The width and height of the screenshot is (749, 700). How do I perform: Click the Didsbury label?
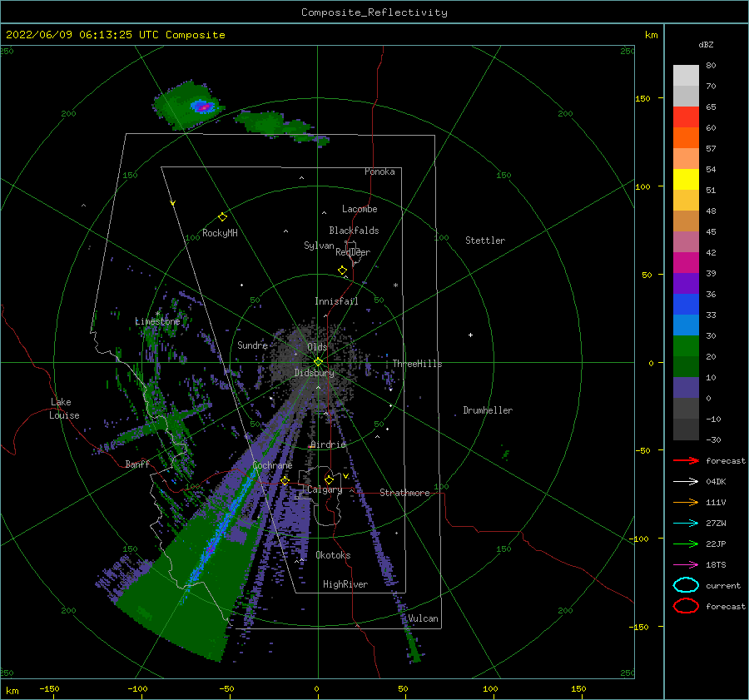(x=315, y=373)
